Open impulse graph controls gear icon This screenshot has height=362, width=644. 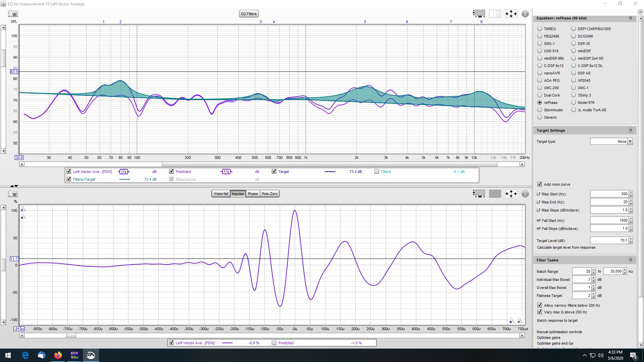click(525, 194)
